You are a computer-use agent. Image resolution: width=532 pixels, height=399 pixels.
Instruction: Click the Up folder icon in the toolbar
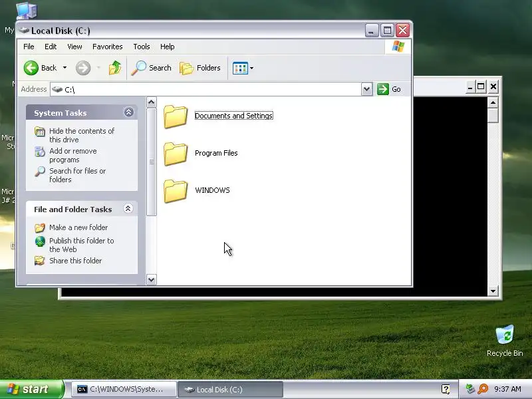pos(115,68)
